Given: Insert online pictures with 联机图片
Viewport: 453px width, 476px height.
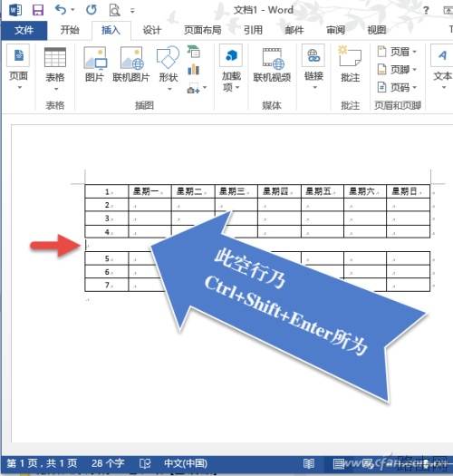Looking at the screenshot, I should point(131,64).
